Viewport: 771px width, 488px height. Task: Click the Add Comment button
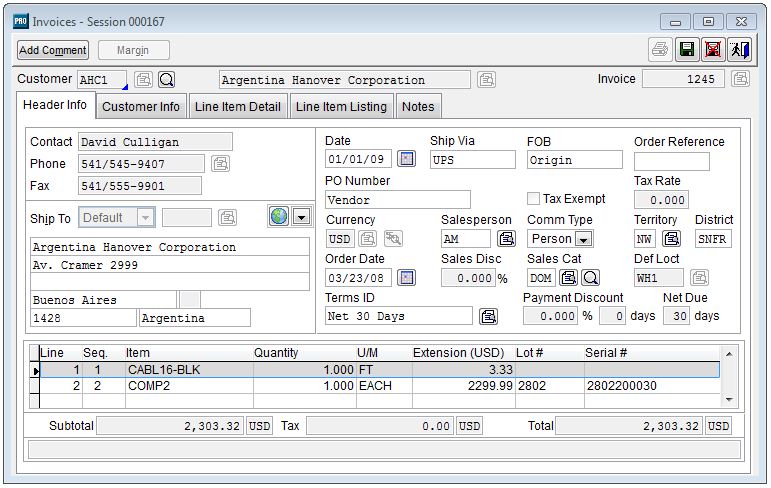point(53,50)
